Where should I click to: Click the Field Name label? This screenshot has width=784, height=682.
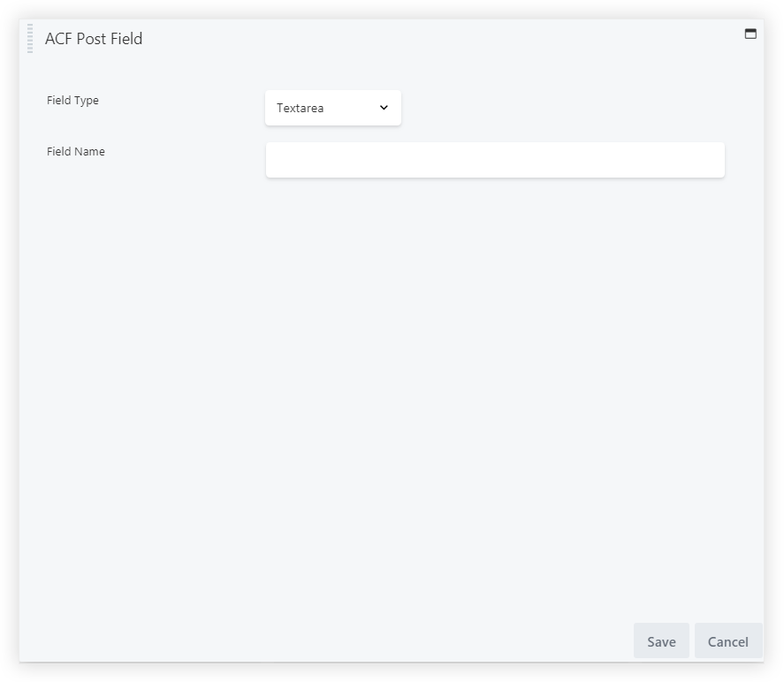(76, 152)
